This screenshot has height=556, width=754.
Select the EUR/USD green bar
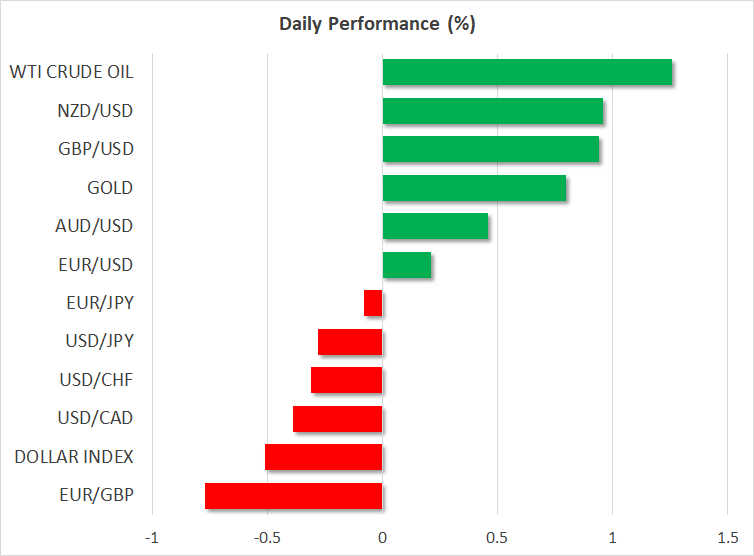click(407, 265)
